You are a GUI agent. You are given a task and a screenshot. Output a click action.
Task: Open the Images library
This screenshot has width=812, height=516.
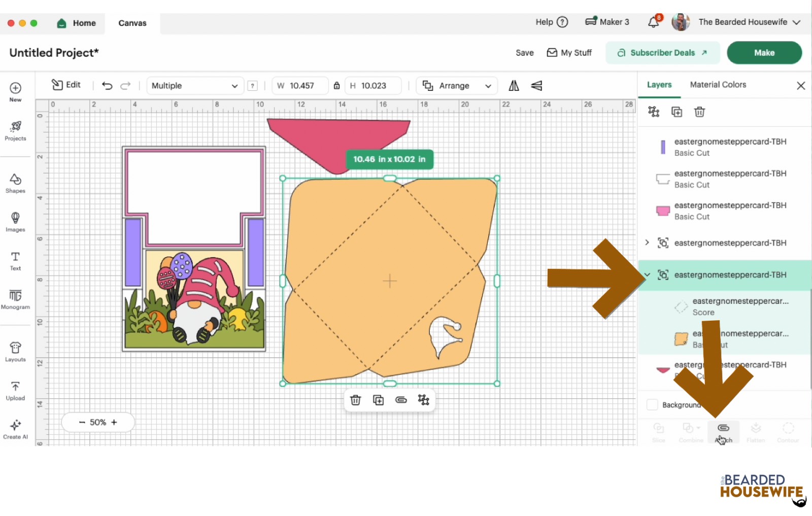(x=15, y=222)
